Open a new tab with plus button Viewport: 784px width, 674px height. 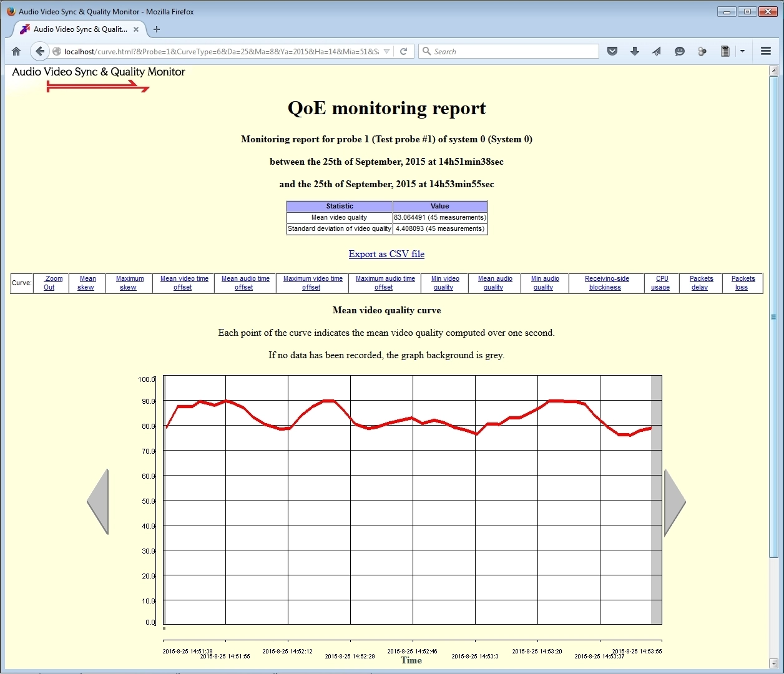[x=157, y=29]
